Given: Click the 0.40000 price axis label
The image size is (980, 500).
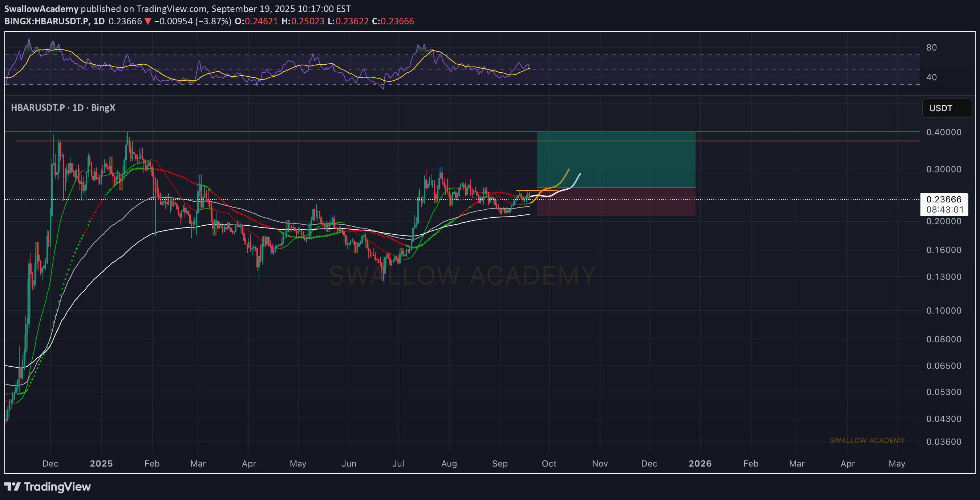Looking at the screenshot, I should point(944,132).
